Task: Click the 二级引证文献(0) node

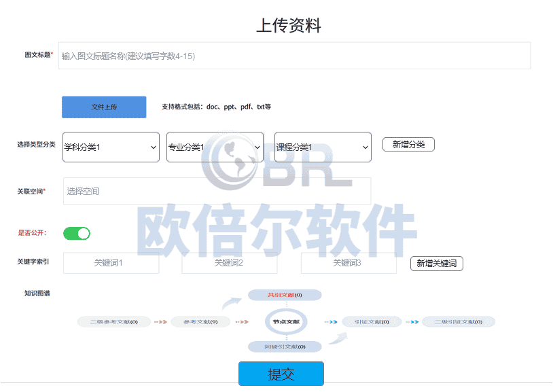Action: (x=458, y=321)
